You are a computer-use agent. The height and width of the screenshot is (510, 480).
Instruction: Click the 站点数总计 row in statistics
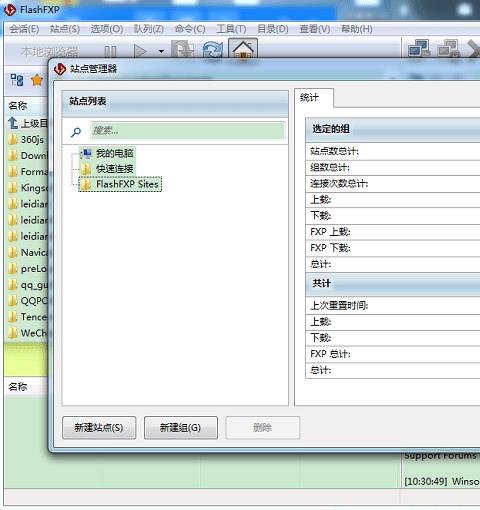coord(393,152)
